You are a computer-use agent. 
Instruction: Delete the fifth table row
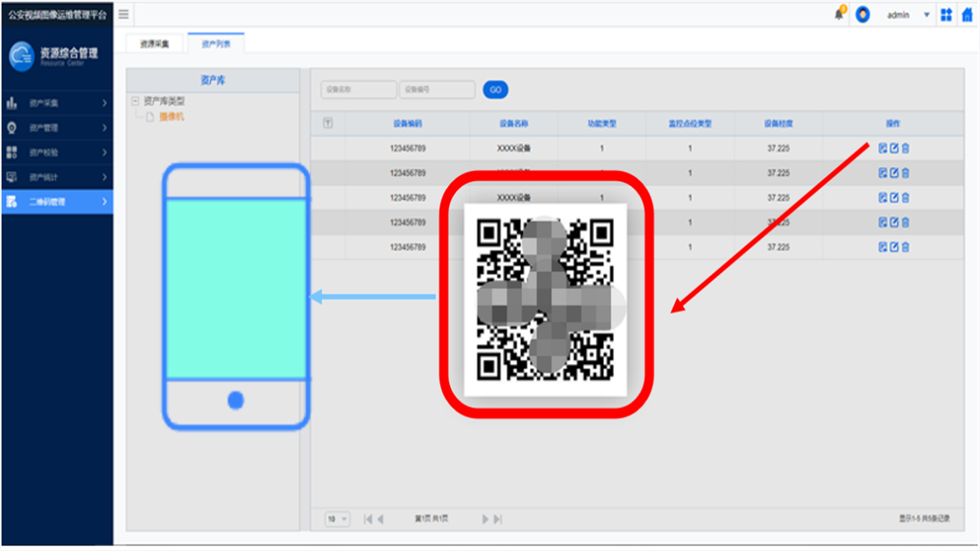[905, 247]
